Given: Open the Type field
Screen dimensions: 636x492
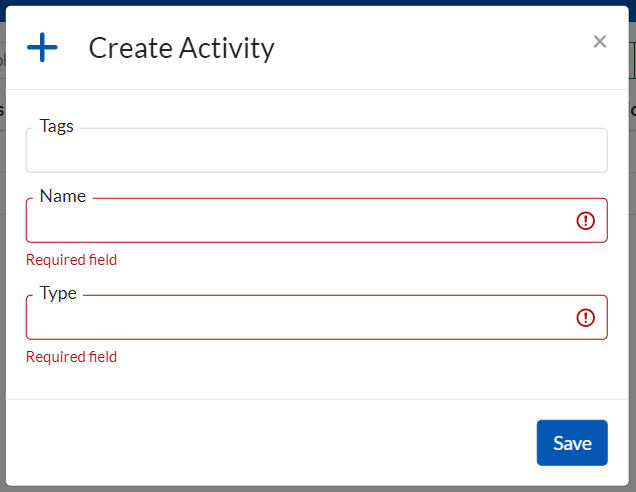Looking at the screenshot, I should (300, 318).
